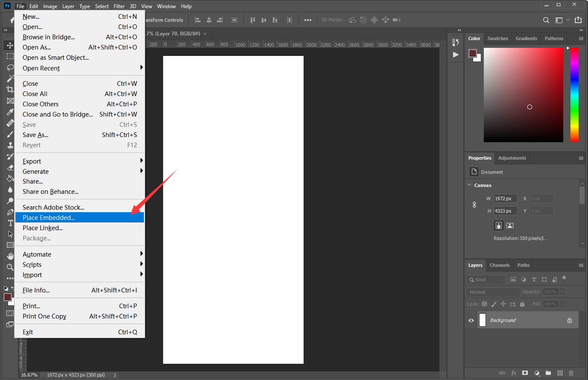Select the Pen tool
This screenshot has width=588, height=380.
(x=10, y=212)
